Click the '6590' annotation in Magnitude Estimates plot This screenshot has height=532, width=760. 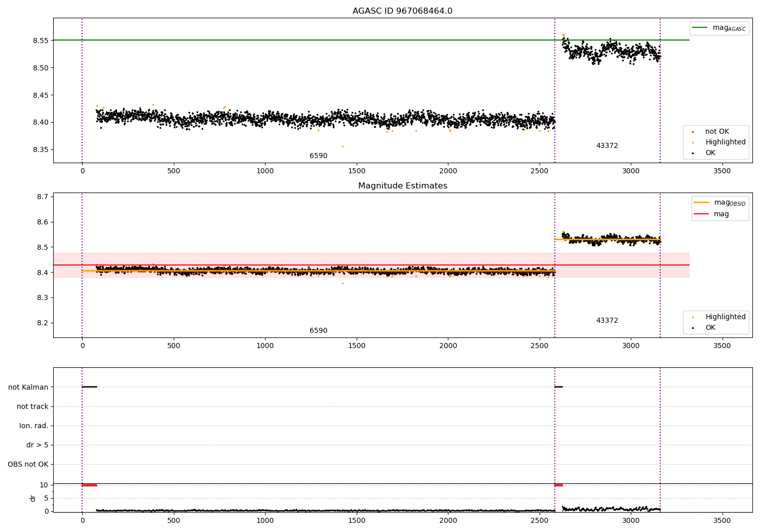[318, 331]
